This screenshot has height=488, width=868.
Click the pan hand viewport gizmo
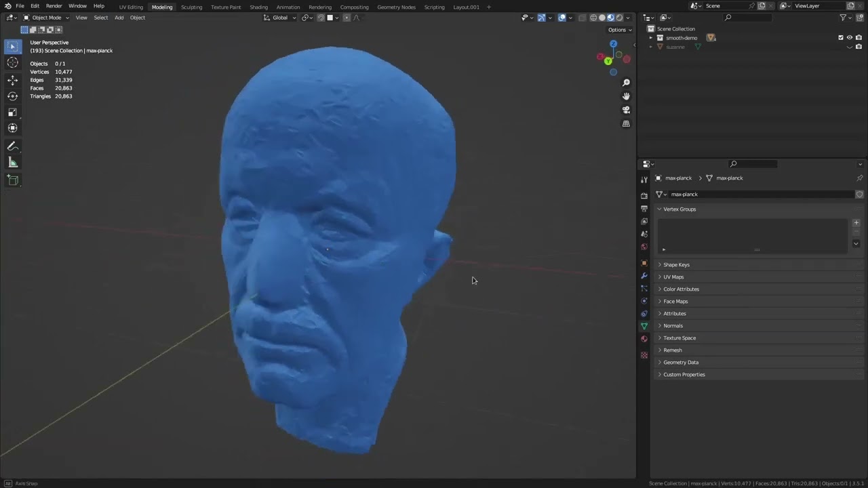coord(626,96)
